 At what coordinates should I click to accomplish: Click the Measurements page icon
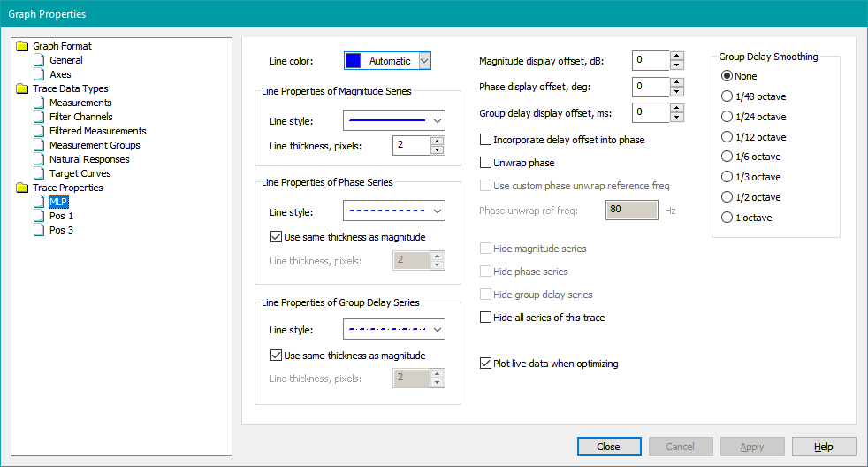[39, 103]
